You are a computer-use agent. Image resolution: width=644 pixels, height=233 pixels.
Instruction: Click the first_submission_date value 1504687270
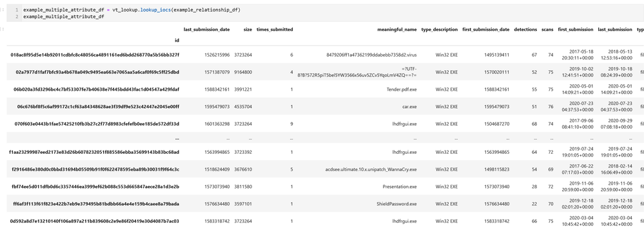[497, 124]
